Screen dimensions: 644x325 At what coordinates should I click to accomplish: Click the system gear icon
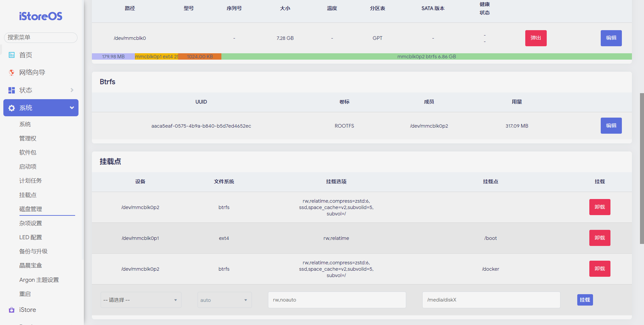[x=12, y=108]
